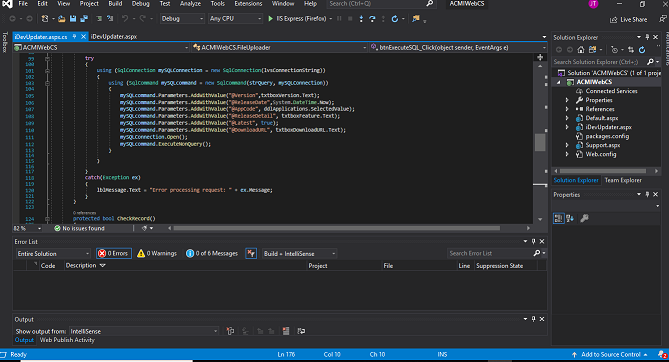Click the IIS Express (Firefox) run button

coord(301,19)
